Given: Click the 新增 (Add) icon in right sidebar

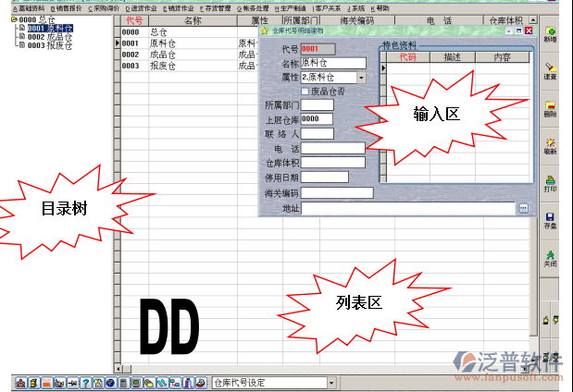Looking at the screenshot, I should (x=550, y=35).
